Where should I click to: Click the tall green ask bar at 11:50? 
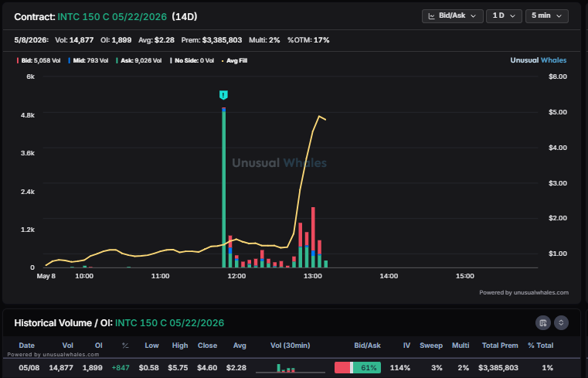pyautogui.click(x=224, y=189)
